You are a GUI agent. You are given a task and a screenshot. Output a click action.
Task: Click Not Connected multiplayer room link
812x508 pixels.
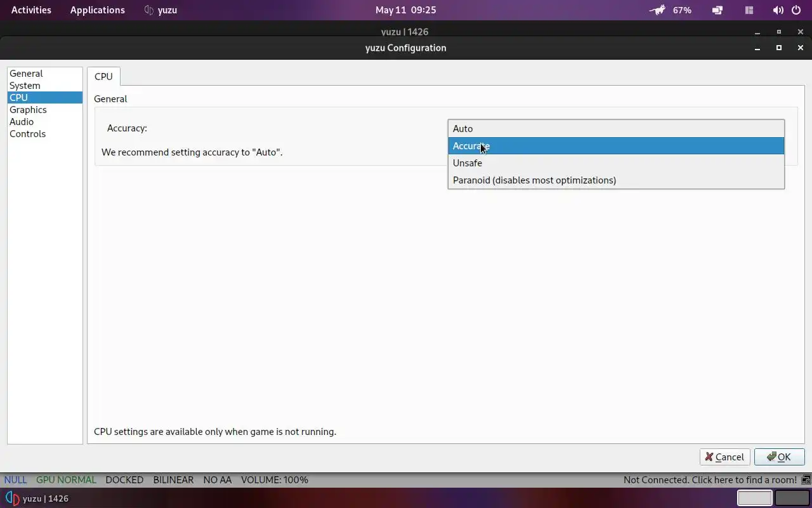coord(710,480)
